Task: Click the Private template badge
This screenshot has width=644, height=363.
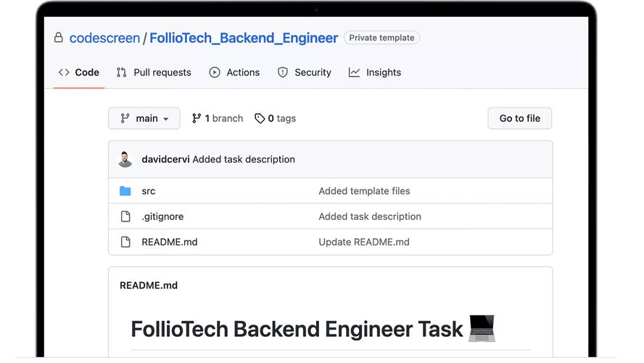Action: (381, 38)
